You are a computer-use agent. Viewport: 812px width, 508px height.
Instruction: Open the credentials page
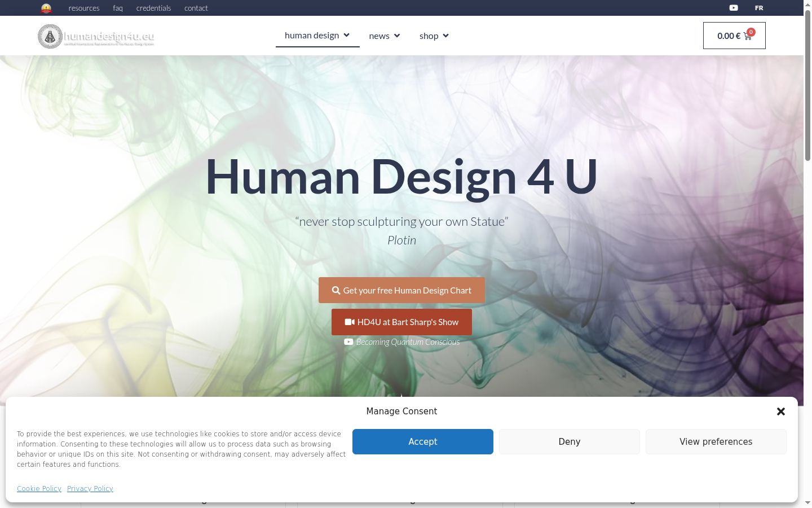point(153,8)
